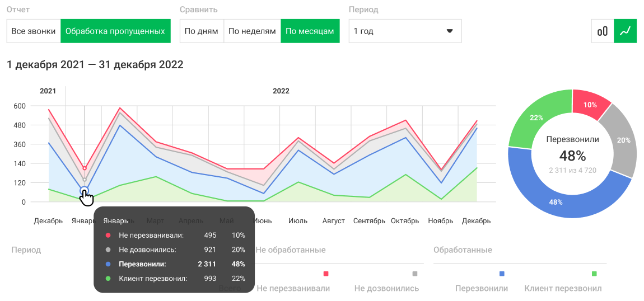The height and width of the screenshot is (301, 644).
Task: Click the green 22% donut segment
Action: tap(537, 118)
